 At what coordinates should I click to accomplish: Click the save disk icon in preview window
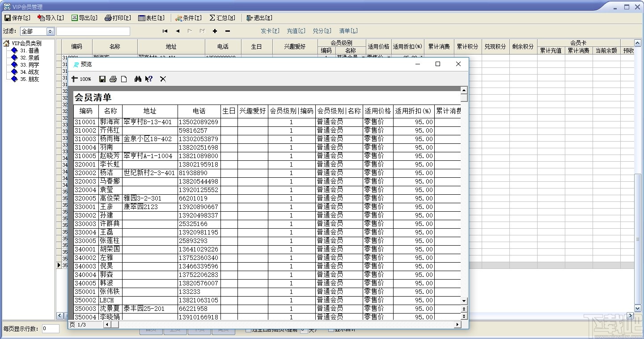102,79
